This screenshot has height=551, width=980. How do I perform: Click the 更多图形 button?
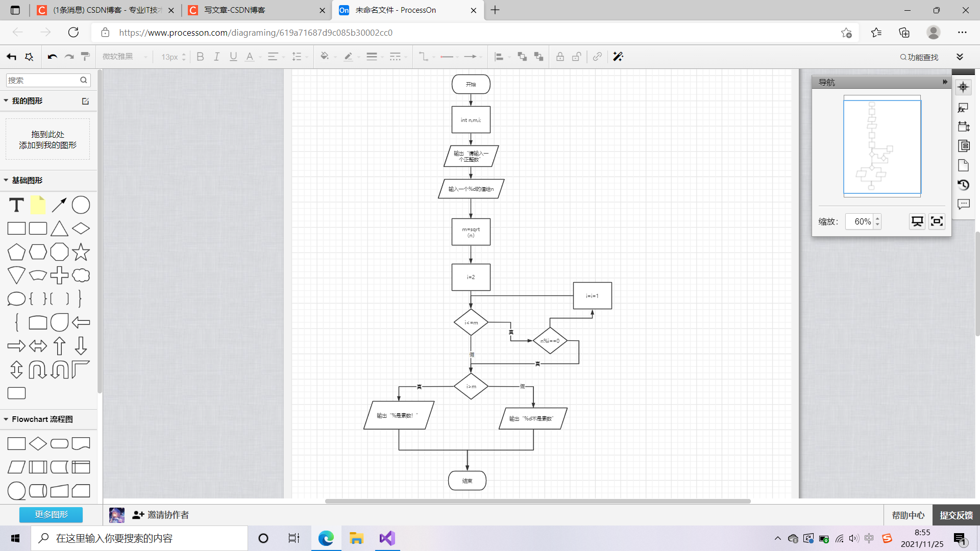coord(51,514)
